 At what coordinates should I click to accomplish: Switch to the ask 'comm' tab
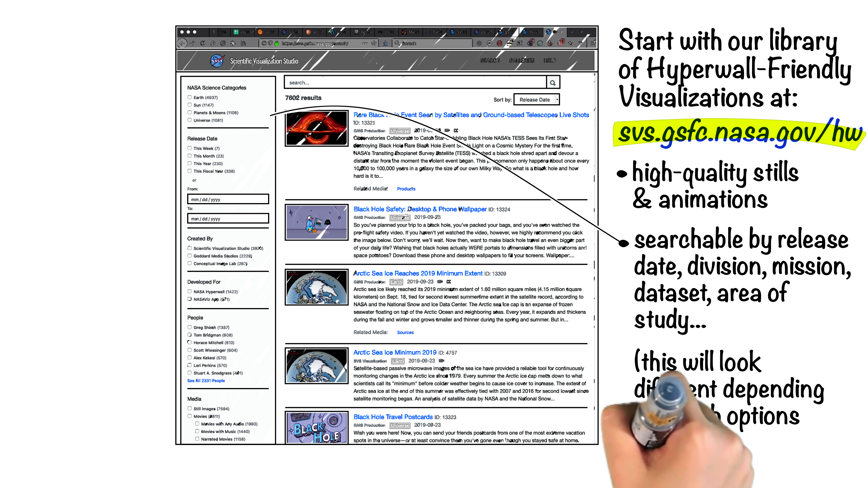[x=266, y=32]
